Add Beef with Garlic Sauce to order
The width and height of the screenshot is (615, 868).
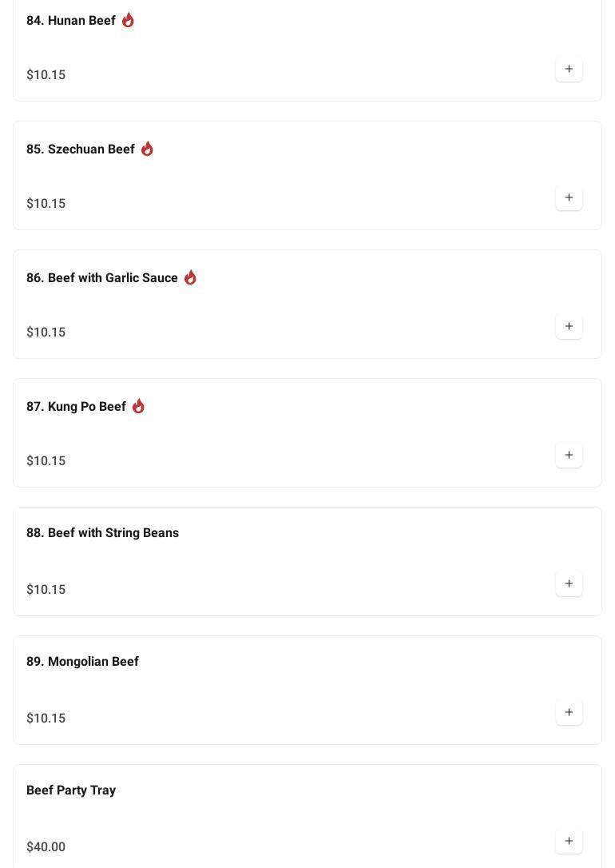569,327
